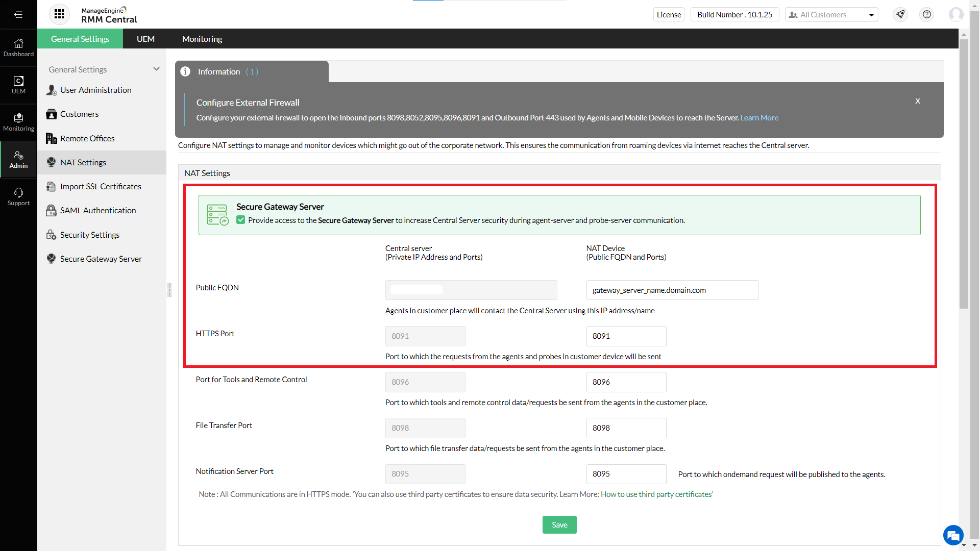The image size is (980, 551).
Task: Collapse the General Settings section chevron
Action: tap(156, 69)
